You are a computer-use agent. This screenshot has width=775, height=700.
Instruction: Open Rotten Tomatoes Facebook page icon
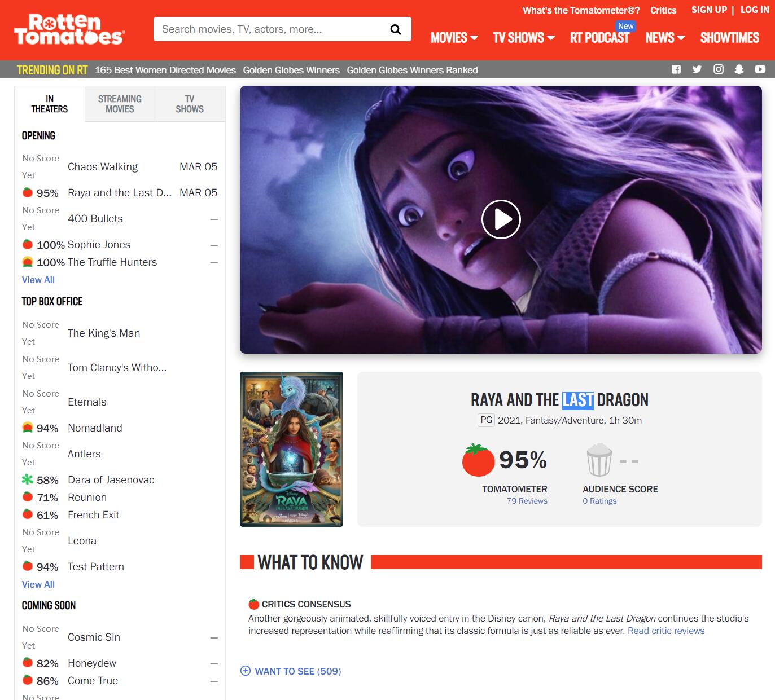click(x=676, y=69)
